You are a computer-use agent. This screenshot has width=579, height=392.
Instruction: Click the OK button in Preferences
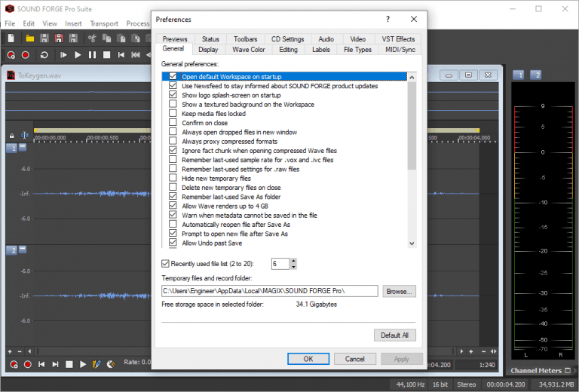[x=308, y=359]
